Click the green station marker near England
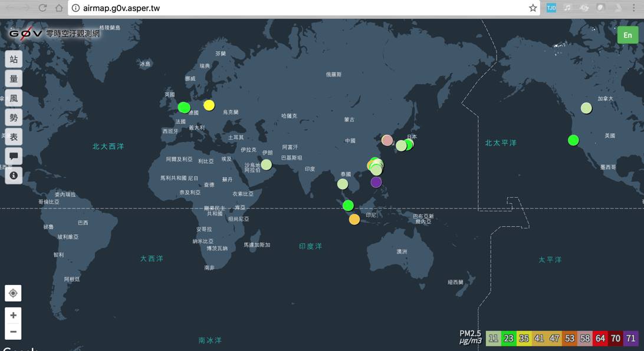The image size is (644, 351). tap(183, 107)
